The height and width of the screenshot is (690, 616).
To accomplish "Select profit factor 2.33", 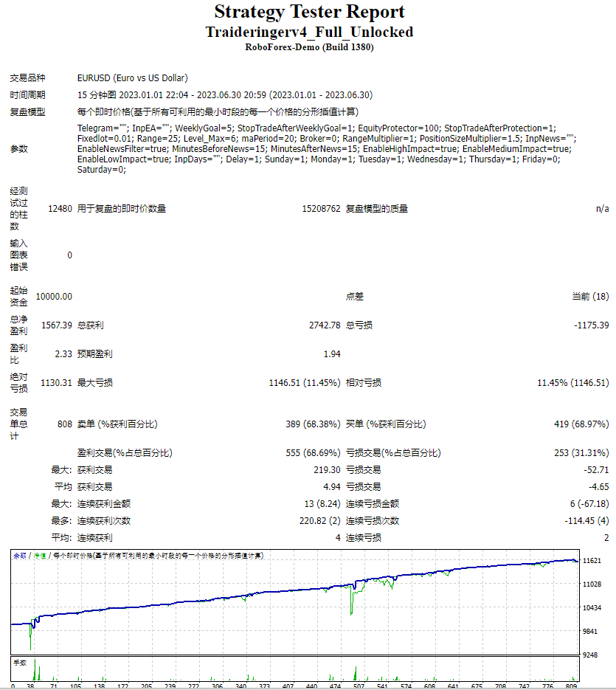I will click(63, 353).
